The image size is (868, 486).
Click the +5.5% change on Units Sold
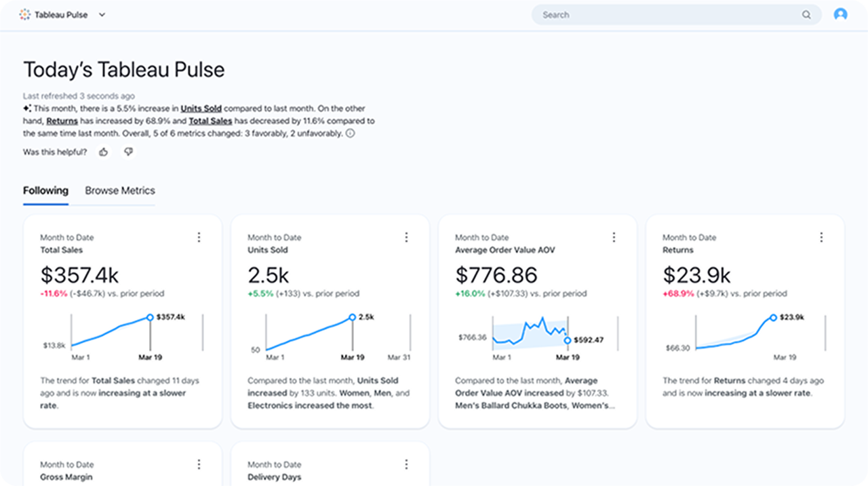(260, 293)
